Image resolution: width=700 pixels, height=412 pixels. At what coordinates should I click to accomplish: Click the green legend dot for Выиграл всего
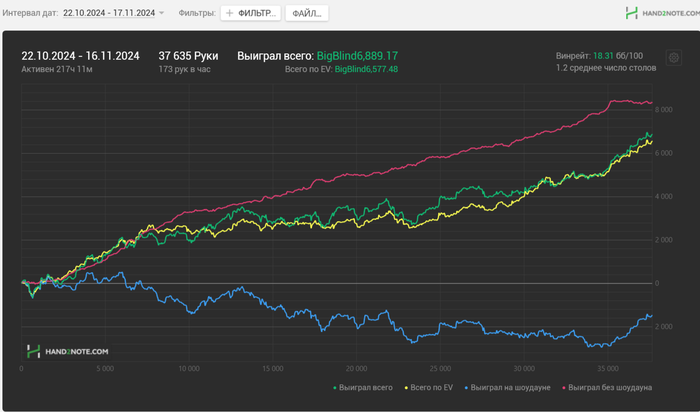coord(335,388)
